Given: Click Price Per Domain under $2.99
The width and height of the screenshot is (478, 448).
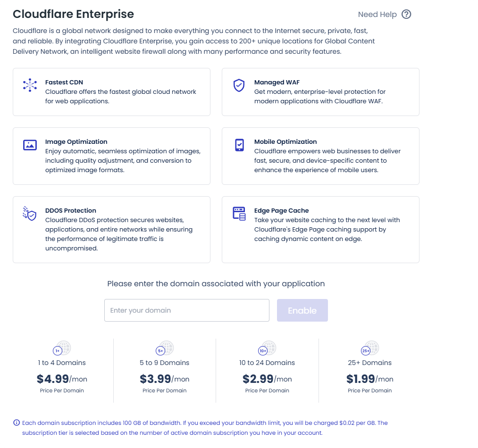Looking at the screenshot, I should coord(267,391).
